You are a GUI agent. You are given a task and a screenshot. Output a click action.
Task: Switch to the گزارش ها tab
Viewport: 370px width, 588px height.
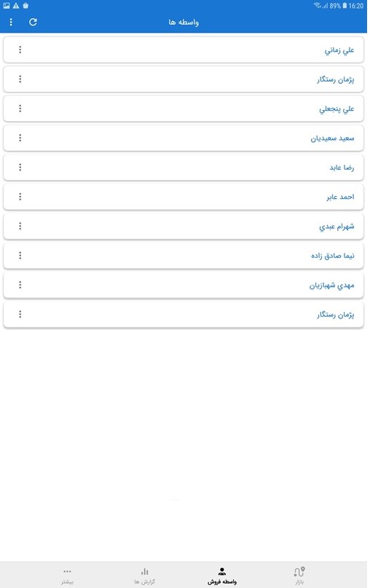pyautogui.click(x=145, y=576)
